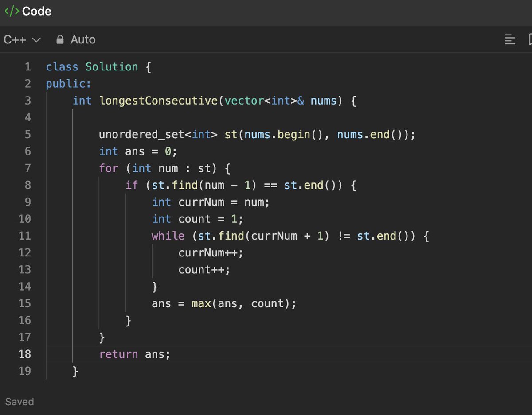
Task: Click 'return ans;' on line 18
Action: tap(135, 354)
